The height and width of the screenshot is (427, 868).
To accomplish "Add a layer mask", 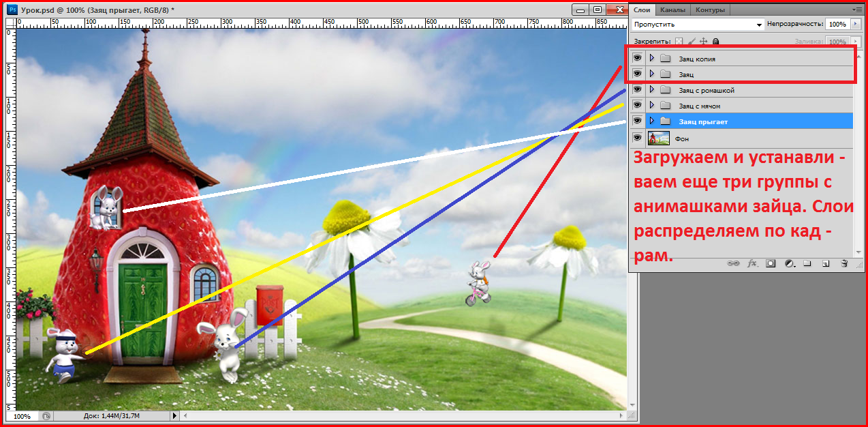I will click(x=771, y=263).
